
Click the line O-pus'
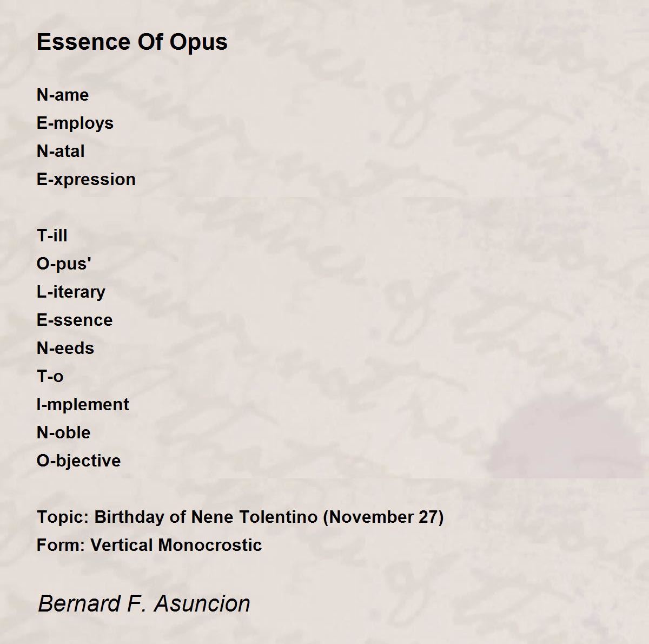pyautogui.click(x=64, y=264)
